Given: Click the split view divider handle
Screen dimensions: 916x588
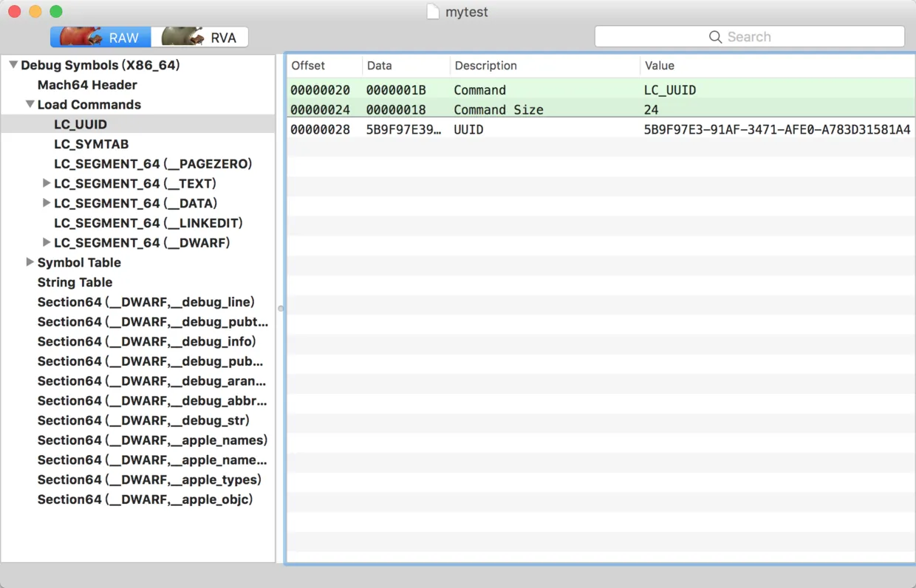Looking at the screenshot, I should pyautogui.click(x=281, y=308).
